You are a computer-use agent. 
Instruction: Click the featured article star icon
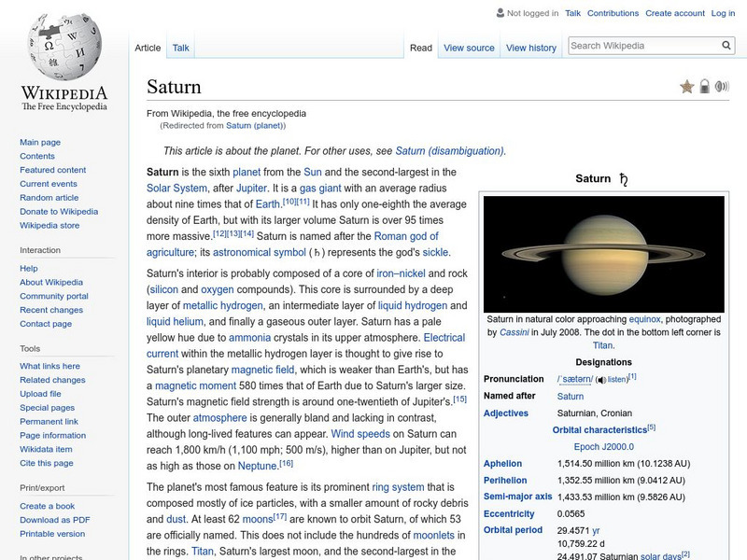click(x=686, y=84)
